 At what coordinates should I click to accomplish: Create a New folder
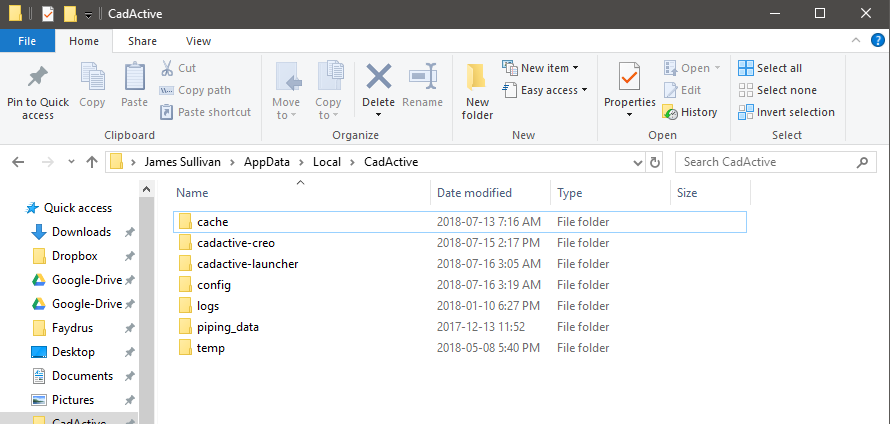pos(477,92)
